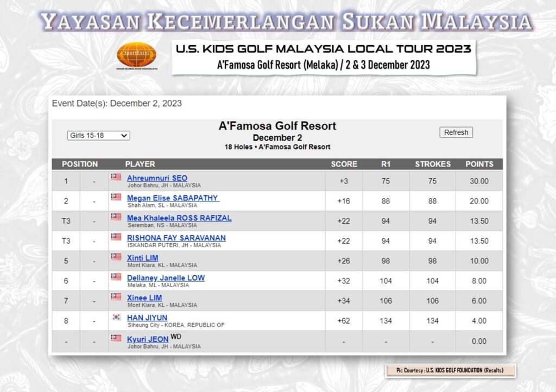Image resolution: width=556 pixels, height=392 pixels.
Task: Select Mea Khaleela ROSS RAFIZAL link
Action: (179, 218)
